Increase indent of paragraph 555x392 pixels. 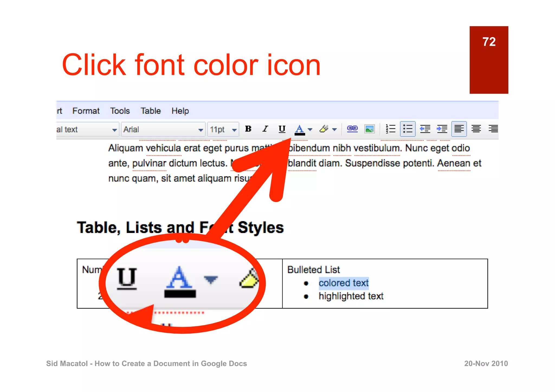(x=442, y=129)
